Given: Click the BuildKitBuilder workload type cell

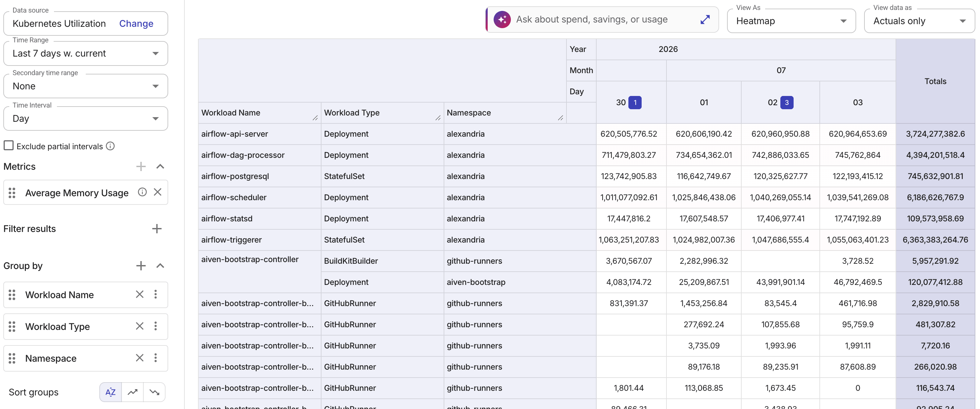Looking at the screenshot, I should click(382, 261).
